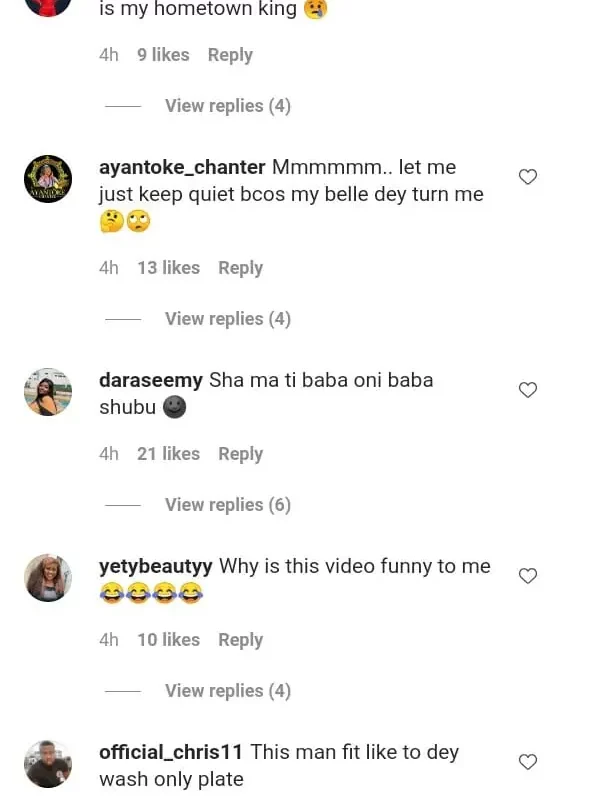Reply to yetybeautyy's comment
Viewport: 600px width, 800px height.
pyautogui.click(x=240, y=640)
